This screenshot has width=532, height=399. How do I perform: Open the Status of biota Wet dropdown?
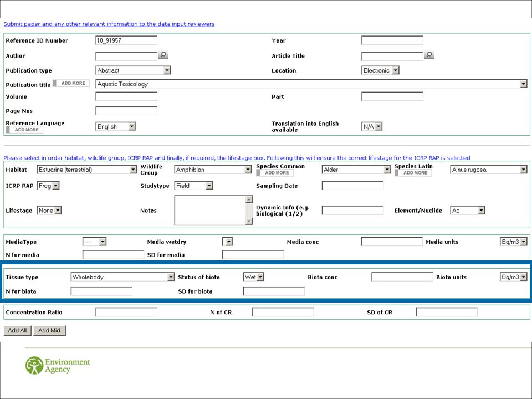coord(253,277)
